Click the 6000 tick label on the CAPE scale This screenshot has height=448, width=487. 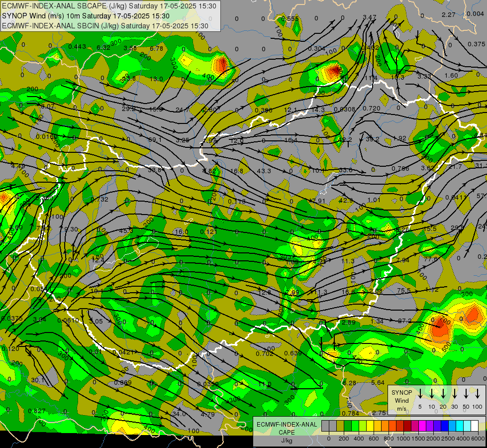click(478, 439)
